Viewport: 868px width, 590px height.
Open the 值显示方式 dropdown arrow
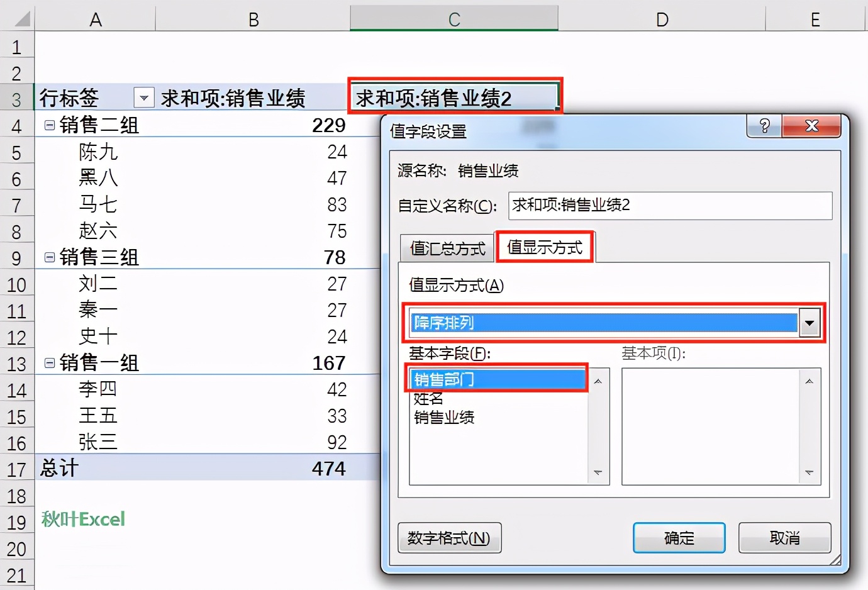coord(810,323)
